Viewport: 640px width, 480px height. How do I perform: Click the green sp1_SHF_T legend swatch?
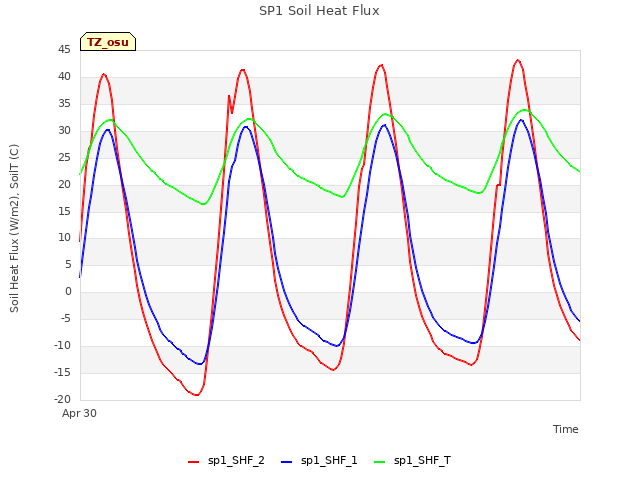click(x=380, y=462)
